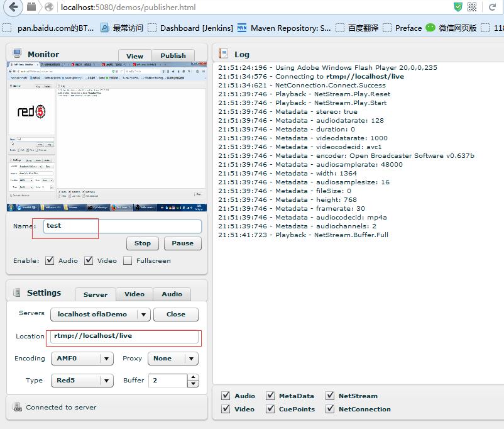Viewport: 504px width, 429px height.
Task: Switch to the Publish tab
Action: click(x=173, y=55)
